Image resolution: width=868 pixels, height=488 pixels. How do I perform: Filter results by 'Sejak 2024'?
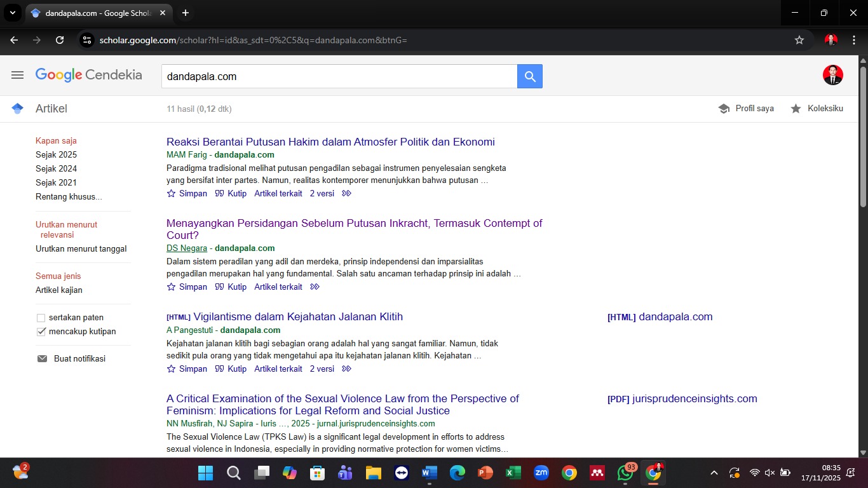click(x=56, y=168)
